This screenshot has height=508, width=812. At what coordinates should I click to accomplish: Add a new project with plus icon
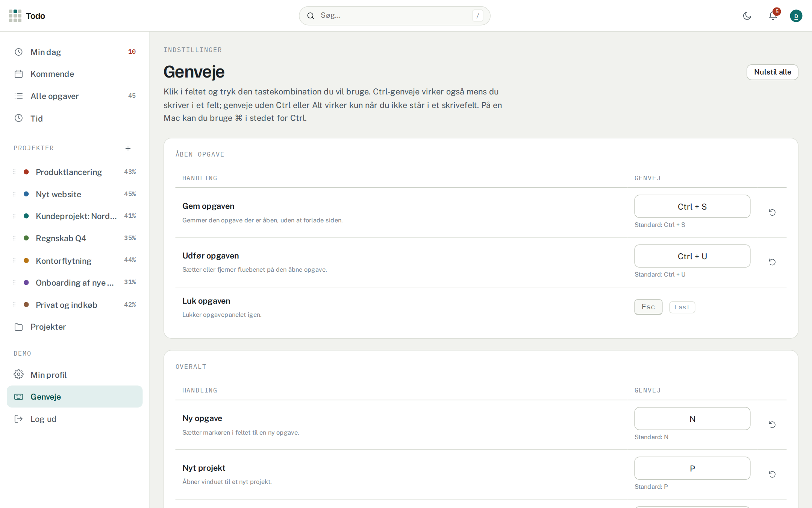coord(128,148)
